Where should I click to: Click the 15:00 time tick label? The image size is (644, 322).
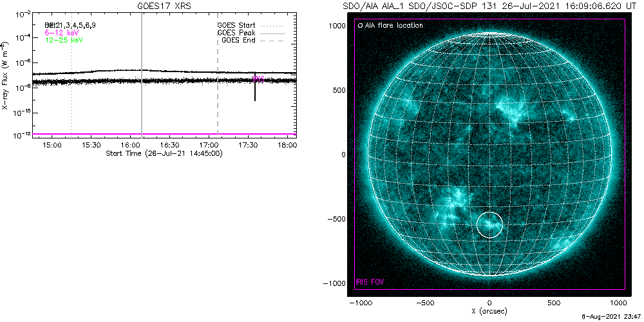pyautogui.click(x=52, y=146)
